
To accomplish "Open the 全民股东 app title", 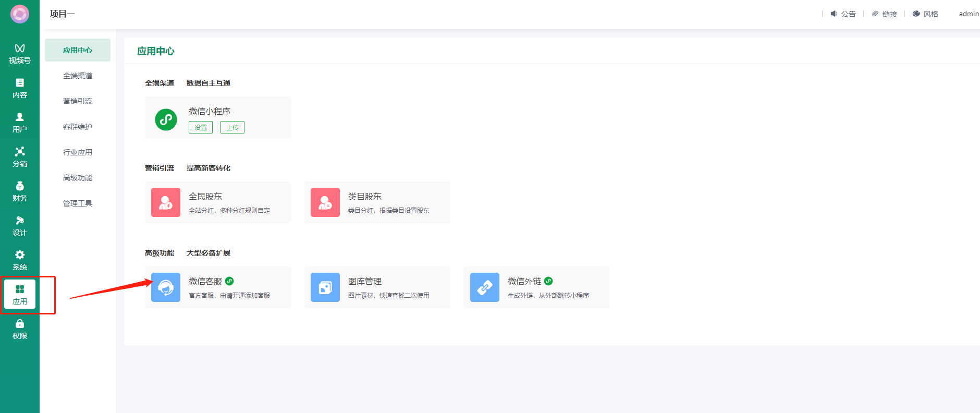I will [205, 197].
